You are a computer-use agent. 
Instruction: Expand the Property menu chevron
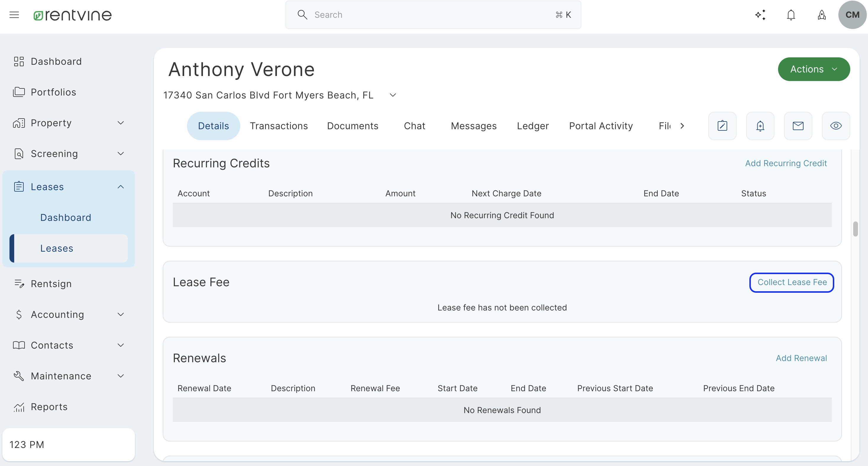(121, 123)
